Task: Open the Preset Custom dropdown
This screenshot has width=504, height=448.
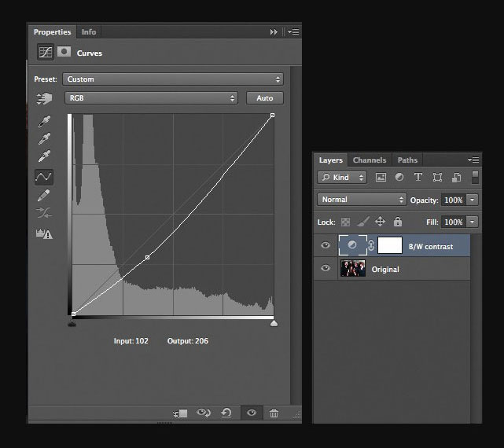Action: pyautogui.click(x=173, y=79)
